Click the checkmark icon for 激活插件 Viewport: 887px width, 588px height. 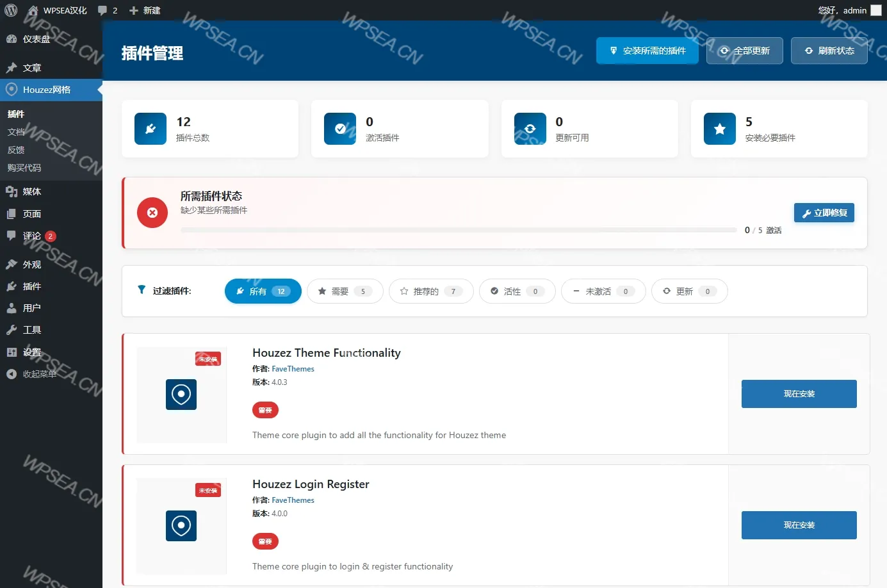pyautogui.click(x=340, y=129)
